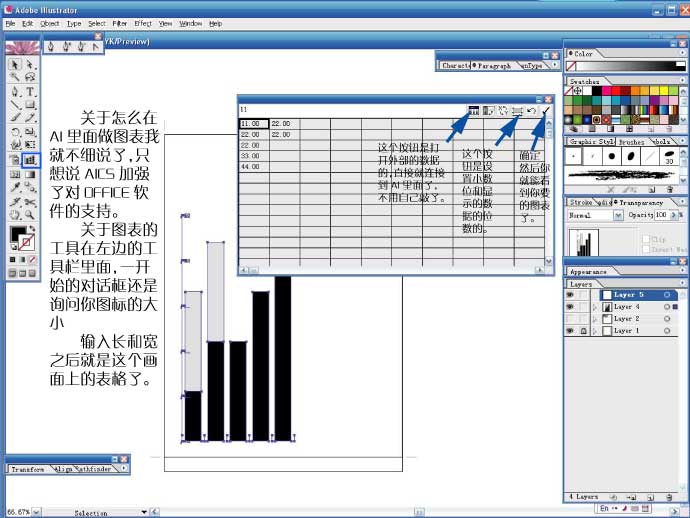Pick the Paintbrush tool
Image resolution: width=690 pixels, height=518 pixels.
pyautogui.click(x=15, y=118)
